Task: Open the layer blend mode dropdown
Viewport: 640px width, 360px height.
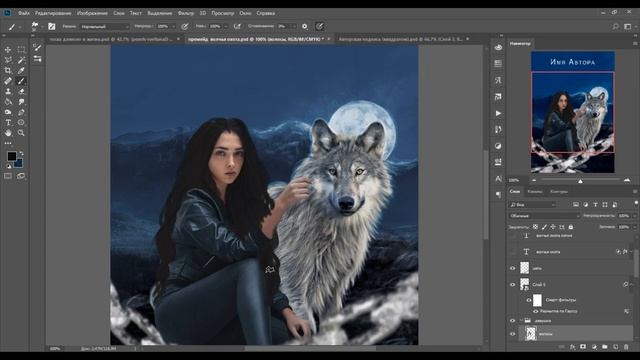Action: point(544,216)
